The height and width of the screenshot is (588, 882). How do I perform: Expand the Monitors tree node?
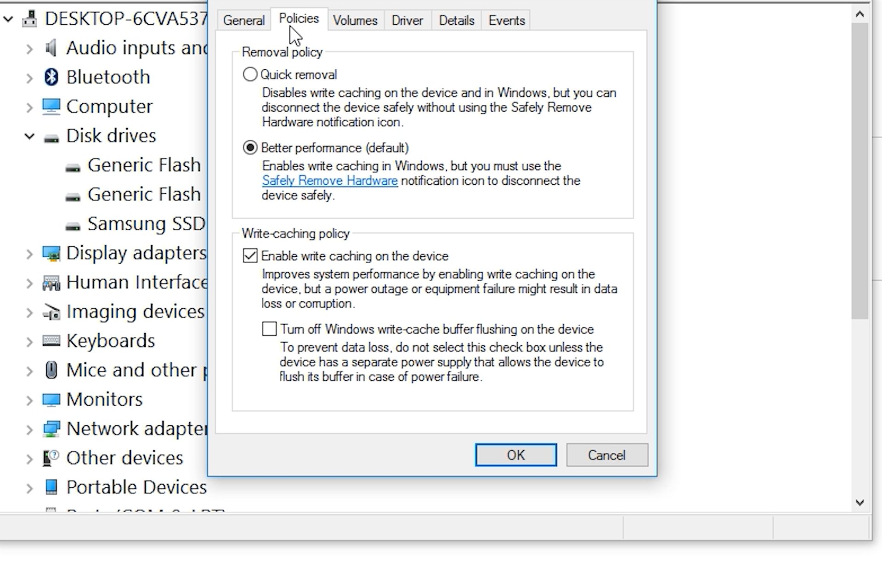coord(29,400)
